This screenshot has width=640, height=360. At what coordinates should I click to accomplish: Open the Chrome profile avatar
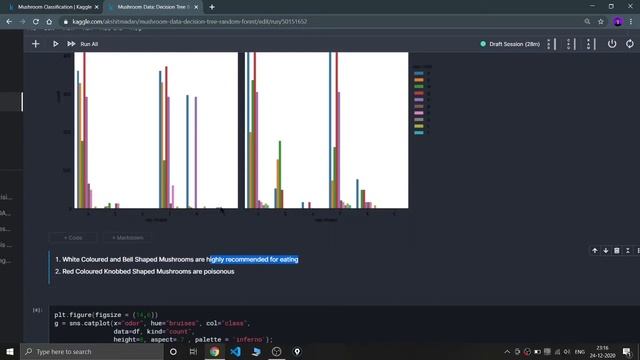pyautogui.click(x=618, y=21)
